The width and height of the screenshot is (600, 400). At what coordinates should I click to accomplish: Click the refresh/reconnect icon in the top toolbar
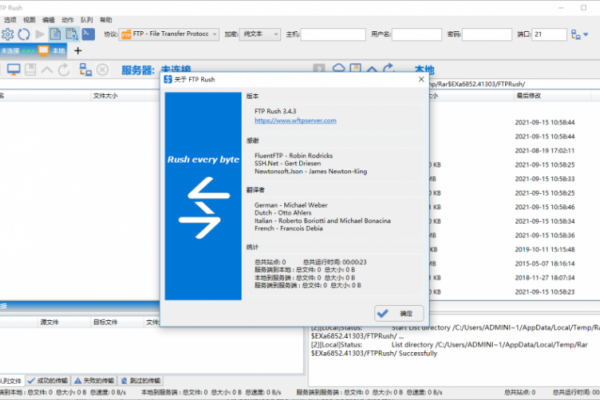pyautogui.click(x=24, y=34)
